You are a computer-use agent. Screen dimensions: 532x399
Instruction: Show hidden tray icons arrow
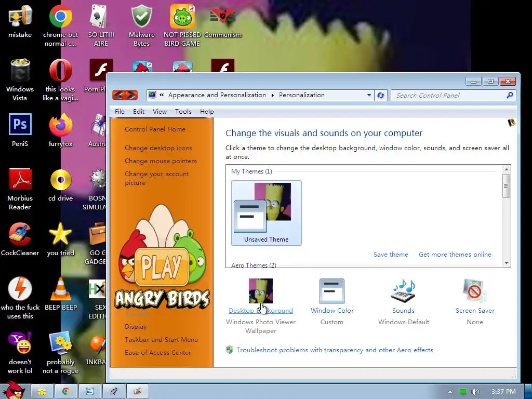pos(450,392)
